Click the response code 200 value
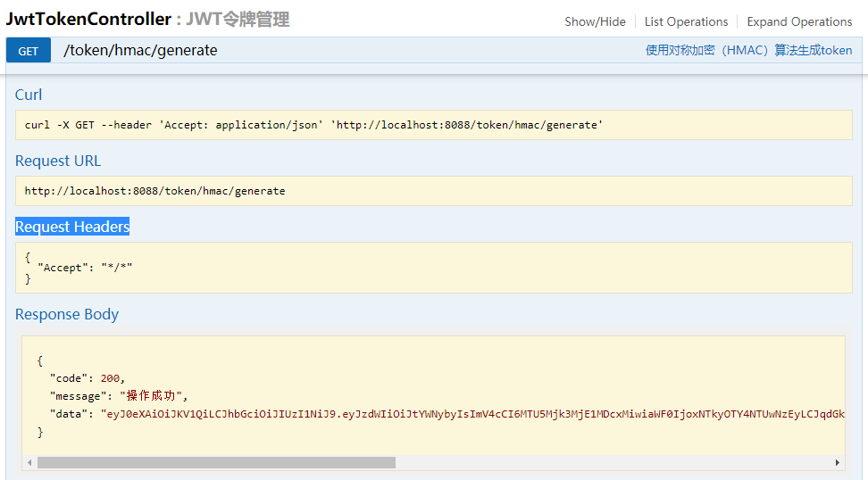The height and width of the screenshot is (480, 868). tap(110, 378)
